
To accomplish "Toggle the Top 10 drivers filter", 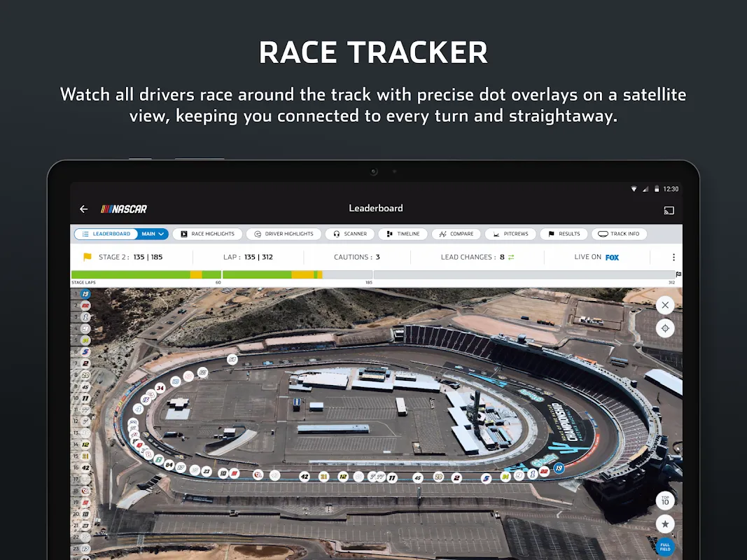I will (x=664, y=500).
